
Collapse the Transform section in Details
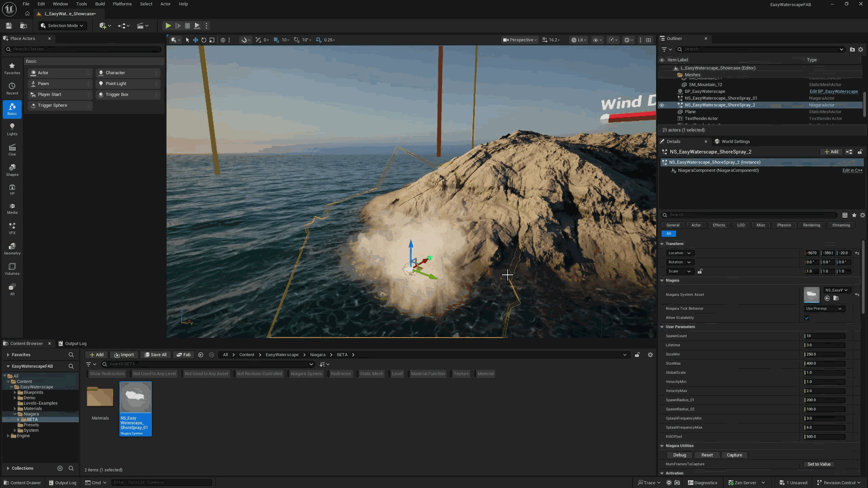pyautogui.click(x=662, y=244)
